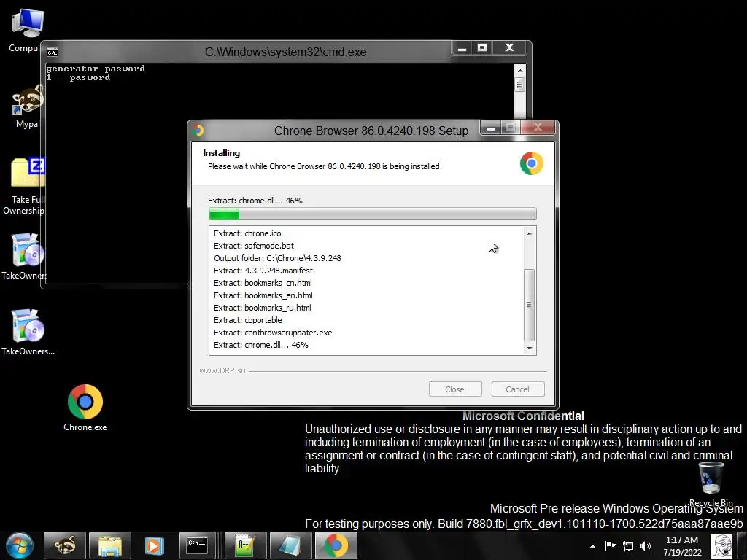Open the Notepad++ taskbar icon
Image resolution: width=747 pixels, height=560 pixels.
point(246,545)
